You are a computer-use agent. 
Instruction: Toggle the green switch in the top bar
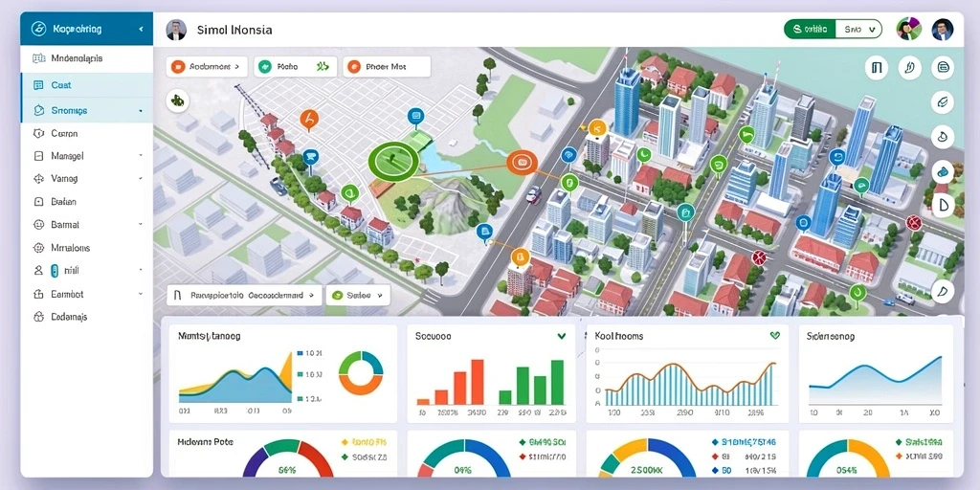point(810,30)
